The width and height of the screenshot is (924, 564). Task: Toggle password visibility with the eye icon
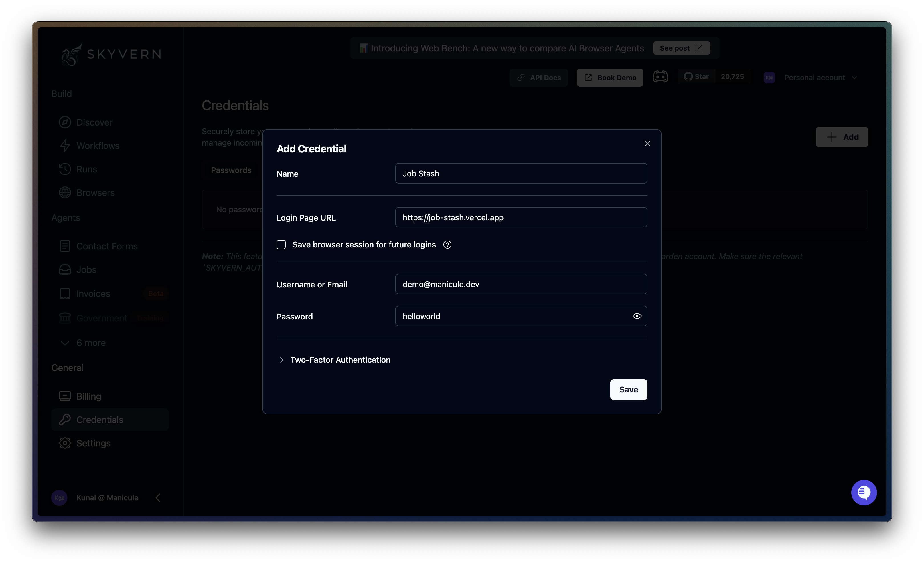click(637, 316)
